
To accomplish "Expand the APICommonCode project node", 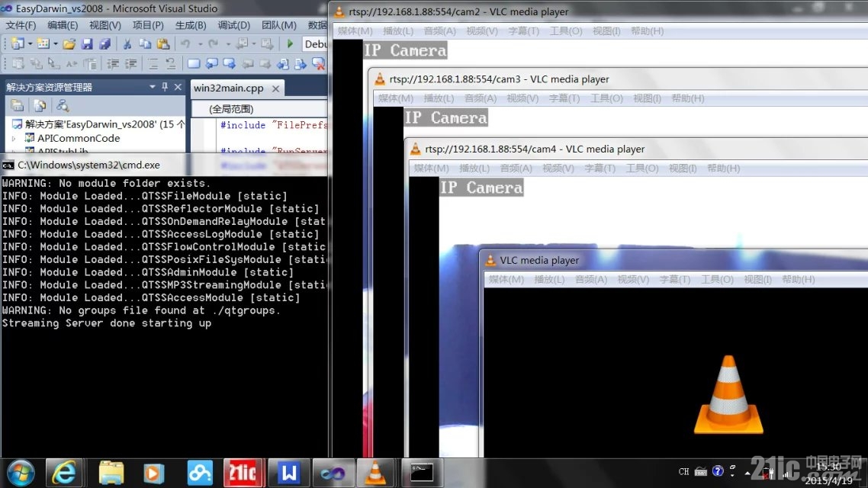I will pyautogui.click(x=14, y=138).
